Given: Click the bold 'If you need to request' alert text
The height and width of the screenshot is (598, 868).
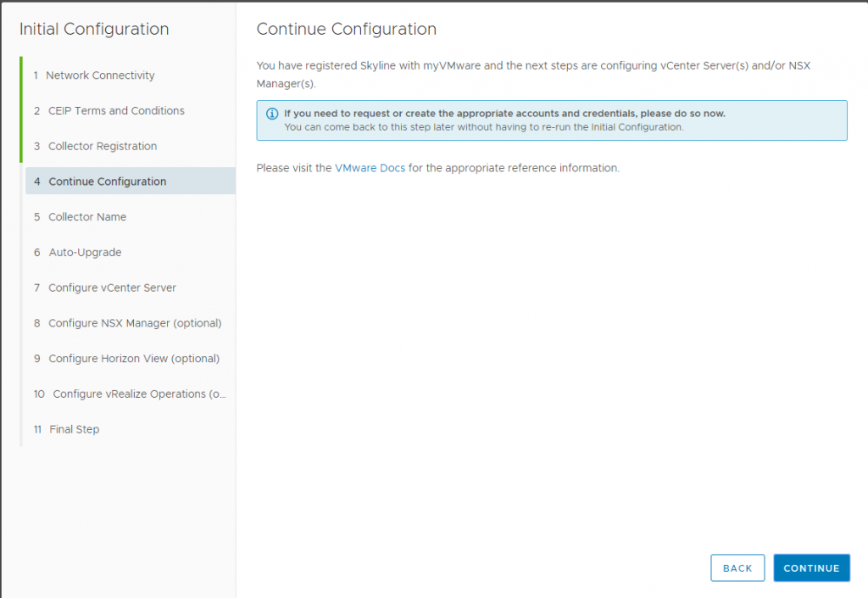Looking at the screenshot, I should (x=504, y=114).
